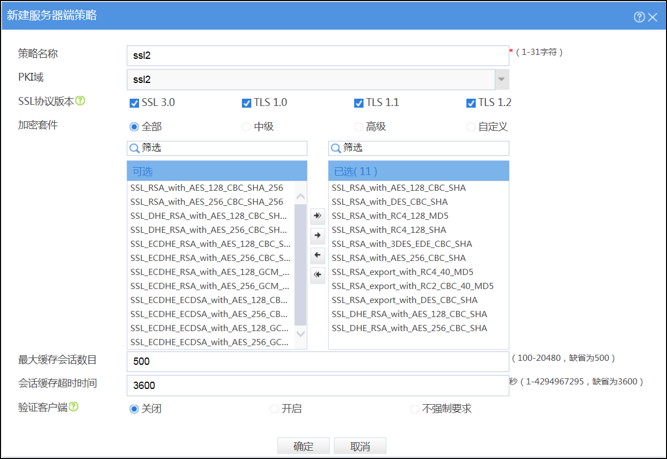667x459 pixels.
Task: Click the available list scrollbar down arrow
Action: (301, 342)
